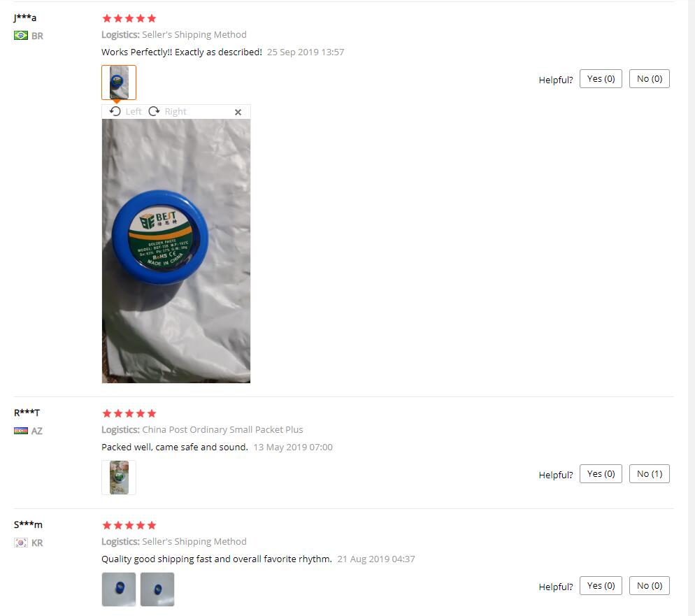Rotate the review photo right
The width and height of the screenshot is (695, 616).
click(x=167, y=111)
